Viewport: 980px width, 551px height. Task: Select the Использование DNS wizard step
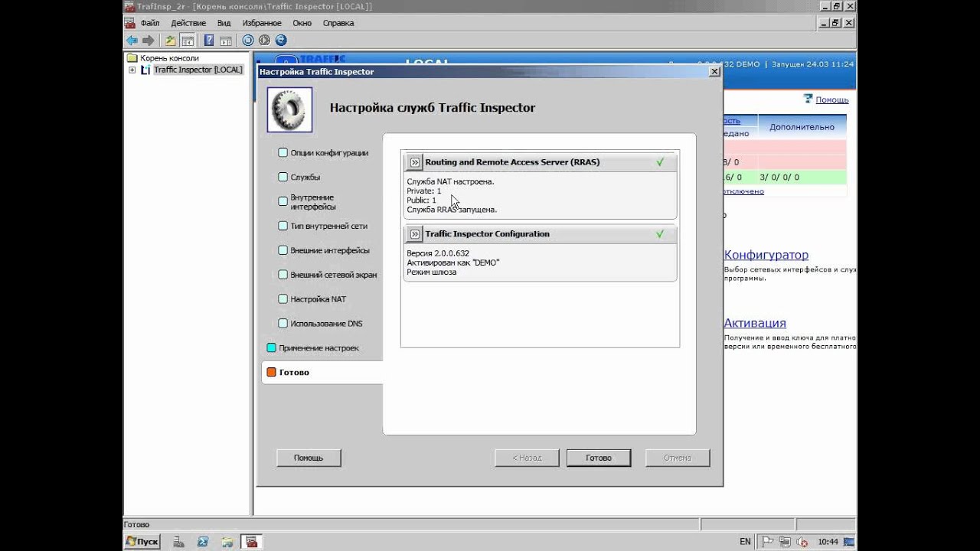pyautogui.click(x=321, y=324)
